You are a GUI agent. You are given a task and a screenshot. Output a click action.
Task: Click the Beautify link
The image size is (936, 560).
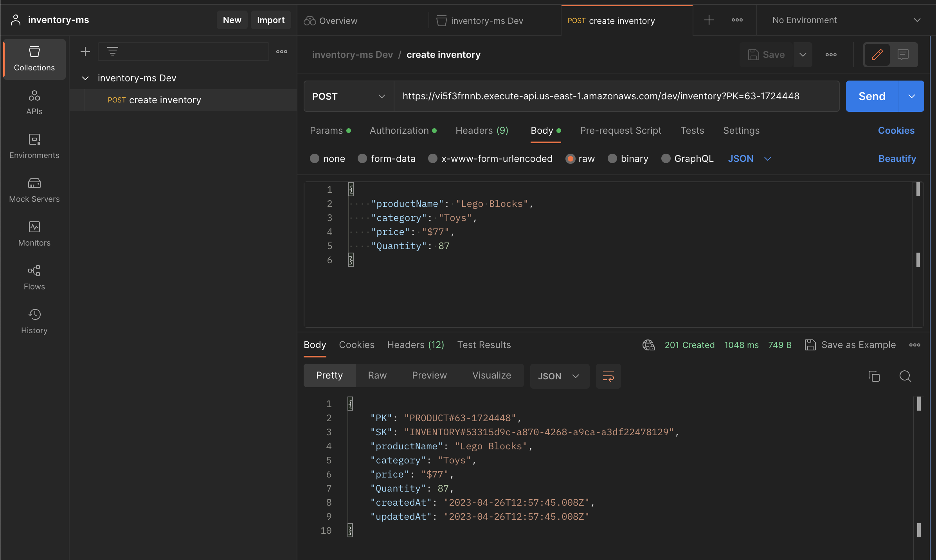(897, 158)
